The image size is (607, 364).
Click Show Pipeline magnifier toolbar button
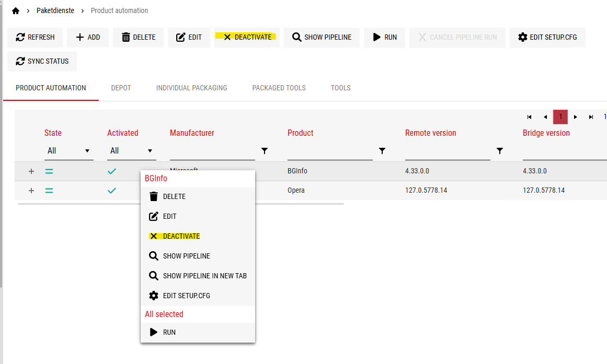tap(322, 38)
